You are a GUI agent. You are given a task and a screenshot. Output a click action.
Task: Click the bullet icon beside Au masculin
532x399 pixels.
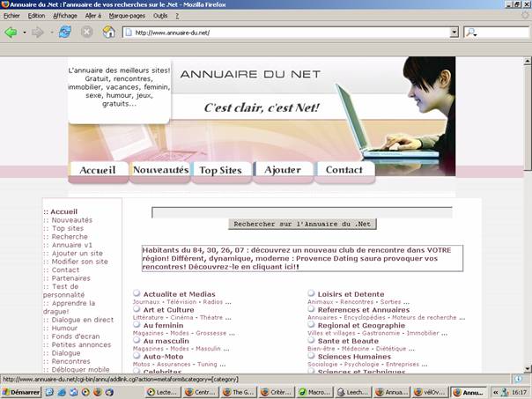tap(137, 340)
